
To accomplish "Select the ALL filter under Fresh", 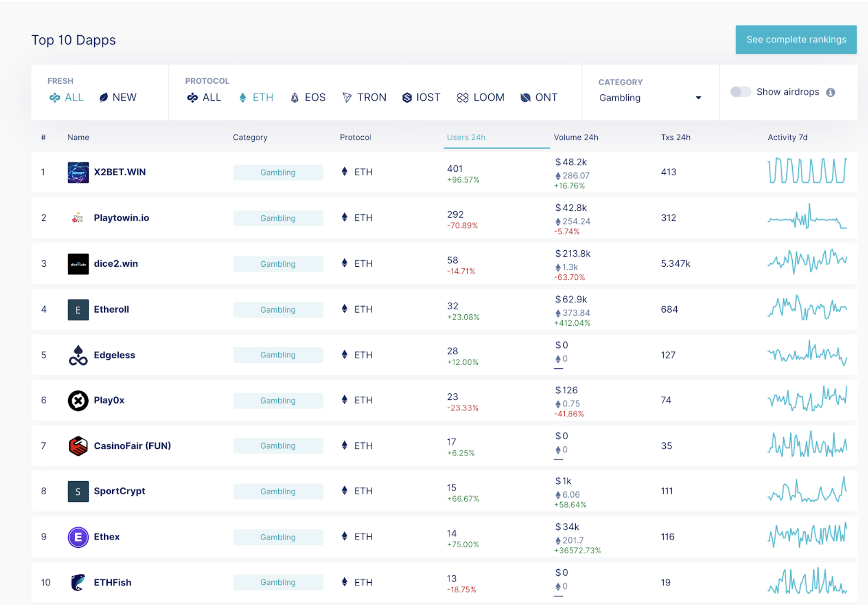I will click(66, 98).
